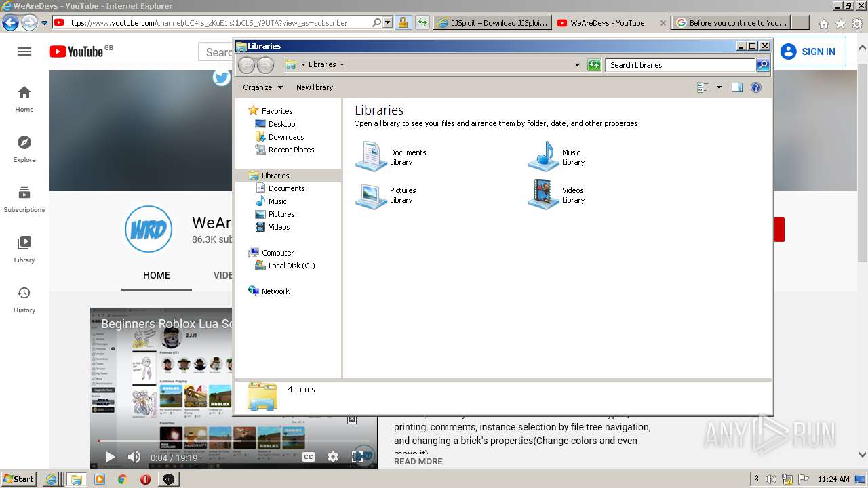Viewport: 868px width, 488px height.
Task: Select HOME channel tab
Action: (x=157, y=275)
